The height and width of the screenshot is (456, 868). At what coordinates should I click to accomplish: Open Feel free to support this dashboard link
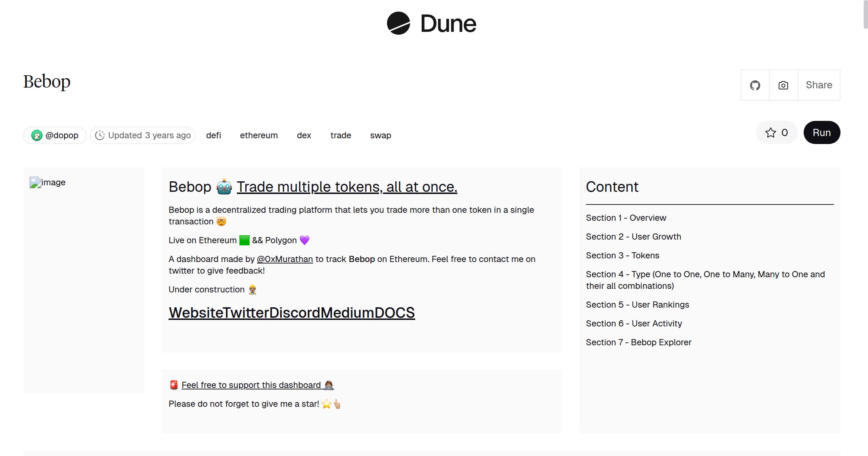(x=251, y=385)
